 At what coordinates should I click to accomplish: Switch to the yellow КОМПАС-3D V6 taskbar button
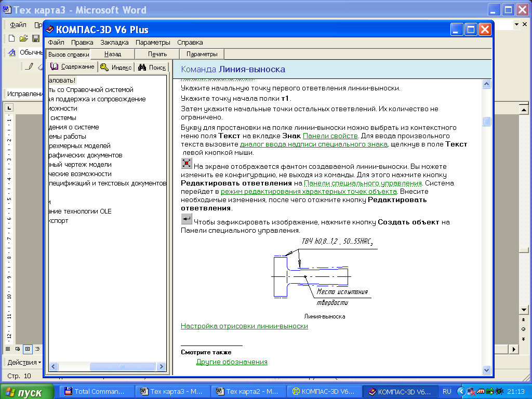pyautogui.click(x=324, y=392)
